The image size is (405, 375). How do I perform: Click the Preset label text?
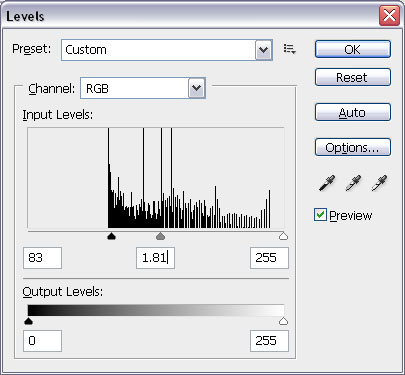pos(31,49)
